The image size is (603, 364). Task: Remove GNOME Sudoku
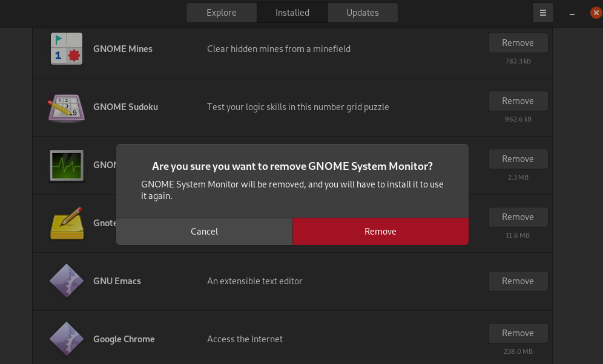[518, 101]
